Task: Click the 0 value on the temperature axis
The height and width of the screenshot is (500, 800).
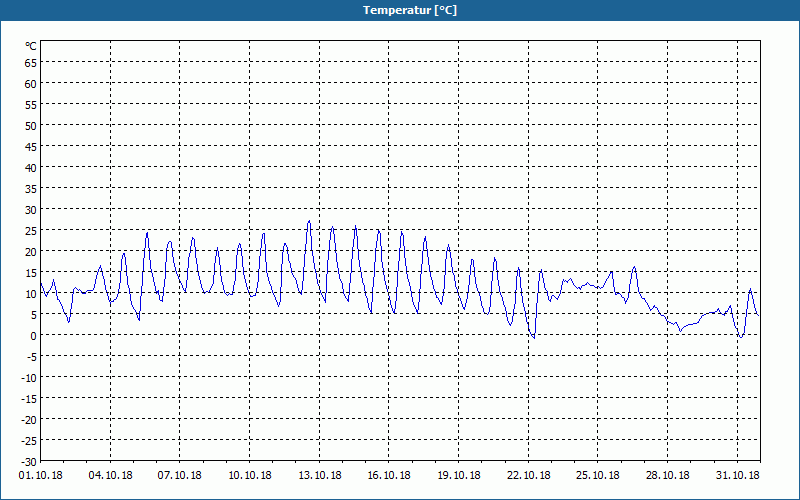Action: [34, 335]
